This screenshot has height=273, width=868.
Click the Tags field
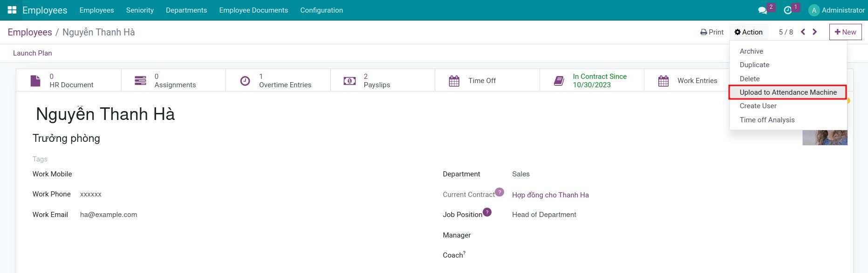(40, 159)
